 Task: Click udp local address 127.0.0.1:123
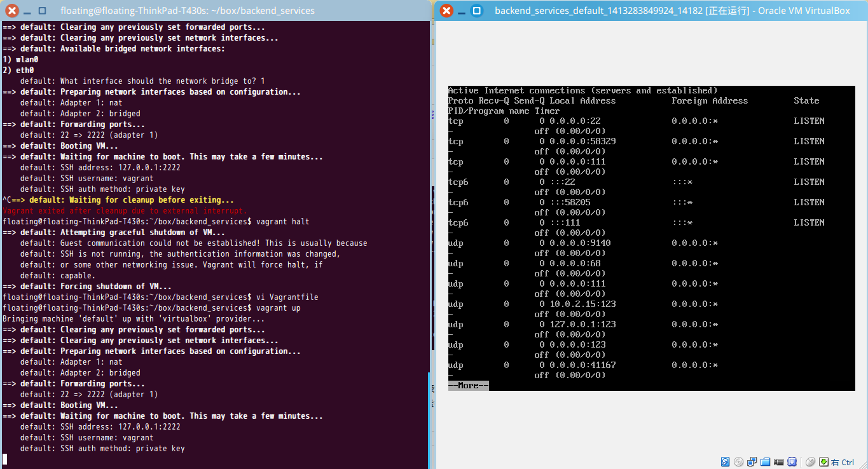(582, 325)
